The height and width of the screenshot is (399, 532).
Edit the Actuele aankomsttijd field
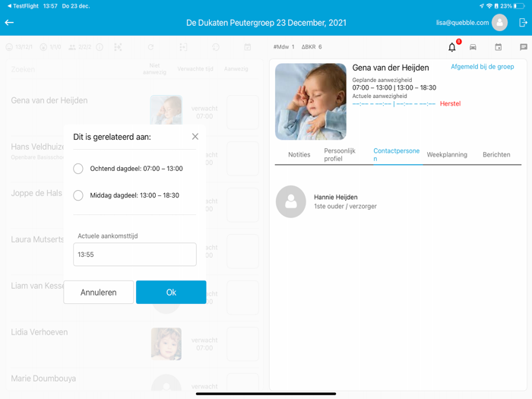click(x=135, y=254)
